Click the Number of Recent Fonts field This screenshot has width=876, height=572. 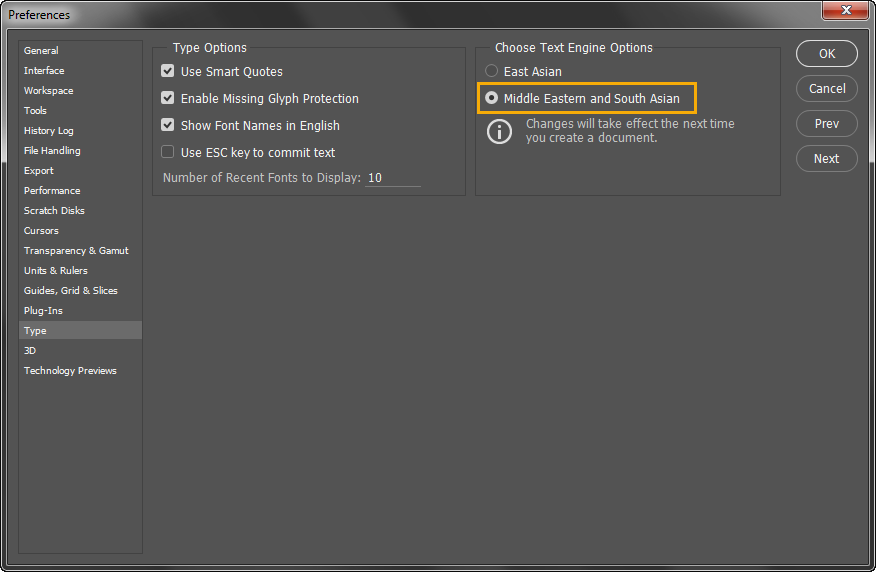pos(392,178)
